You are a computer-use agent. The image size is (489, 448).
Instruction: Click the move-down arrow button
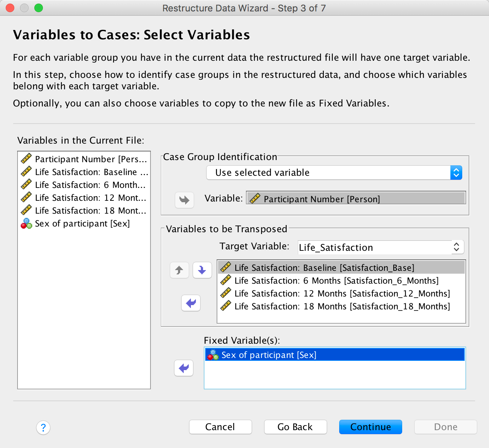(x=202, y=270)
